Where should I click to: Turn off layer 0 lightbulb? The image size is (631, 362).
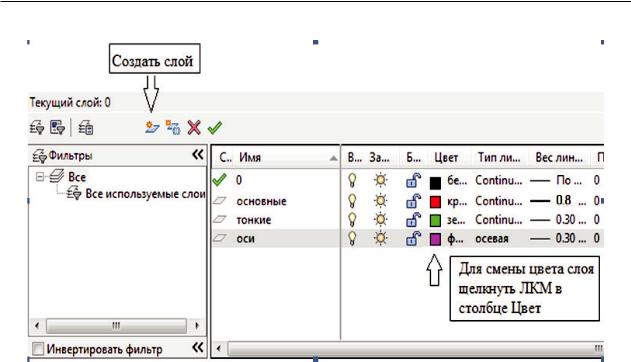[x=352, y=180]
